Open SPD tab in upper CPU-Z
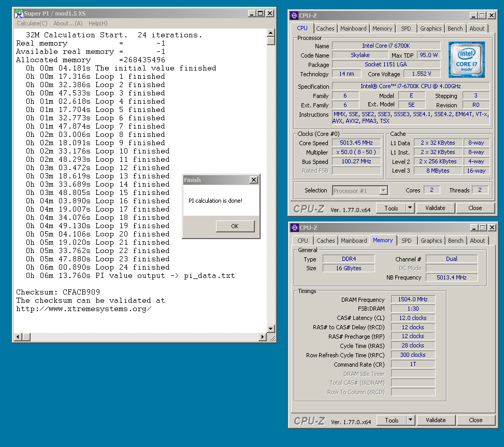The image size is (504, 447). point(406,29)
